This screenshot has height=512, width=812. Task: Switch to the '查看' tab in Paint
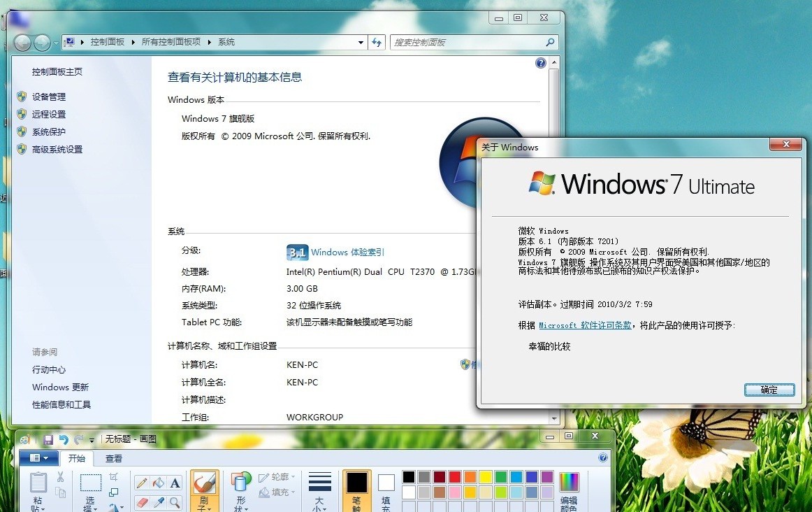point(114,459)
